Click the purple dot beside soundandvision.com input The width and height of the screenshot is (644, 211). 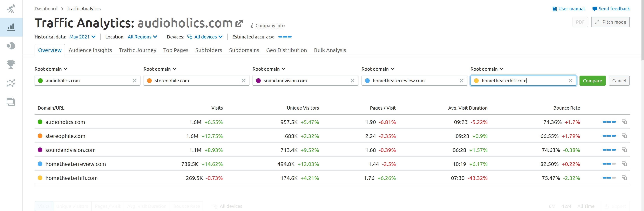(x=259, y=81)
